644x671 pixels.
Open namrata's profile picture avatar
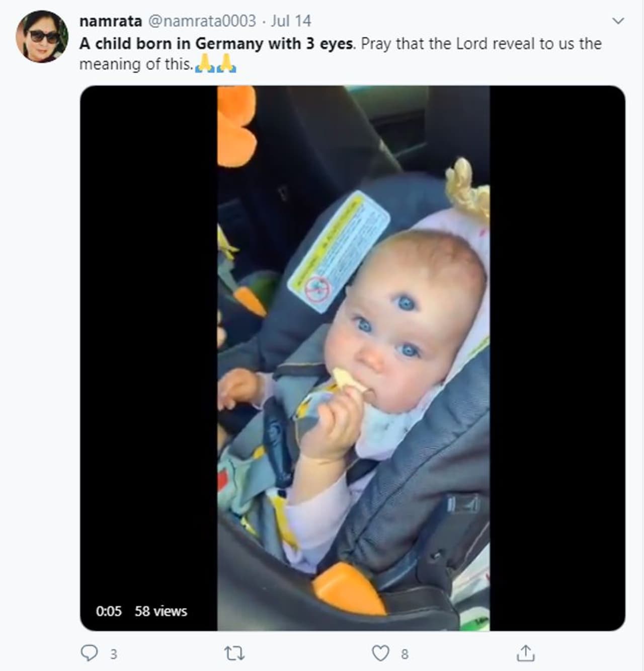point(42,36)
